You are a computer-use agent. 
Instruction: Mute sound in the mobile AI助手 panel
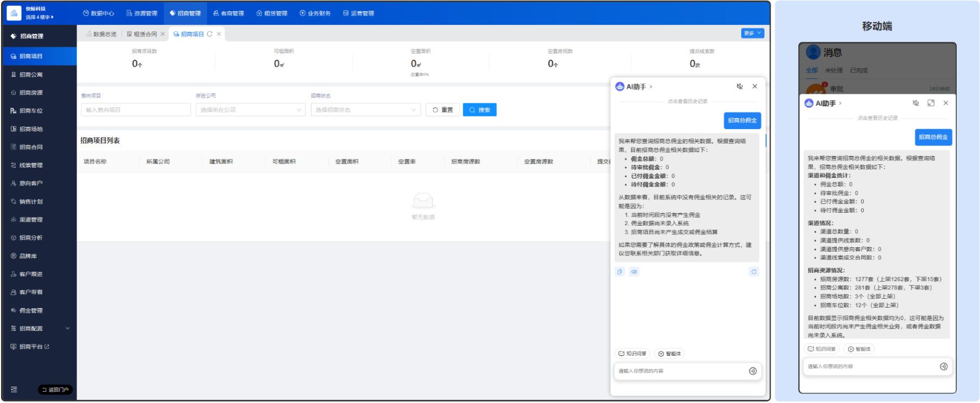[915, 103]
